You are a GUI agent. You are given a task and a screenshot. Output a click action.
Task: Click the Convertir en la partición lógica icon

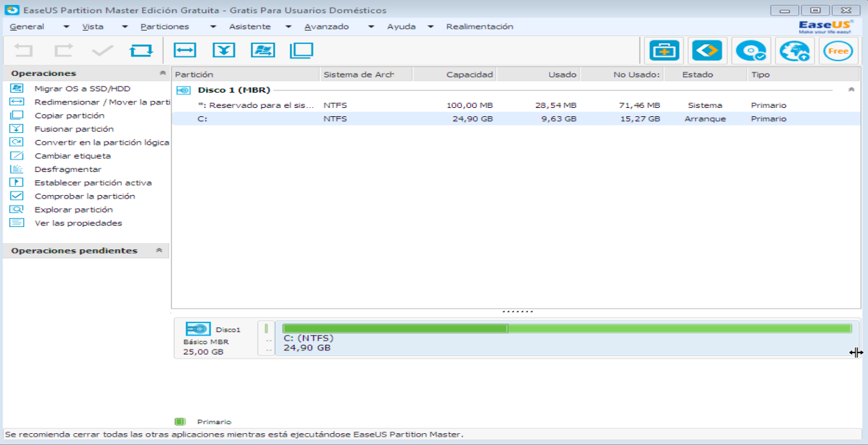tap(17, 142)
